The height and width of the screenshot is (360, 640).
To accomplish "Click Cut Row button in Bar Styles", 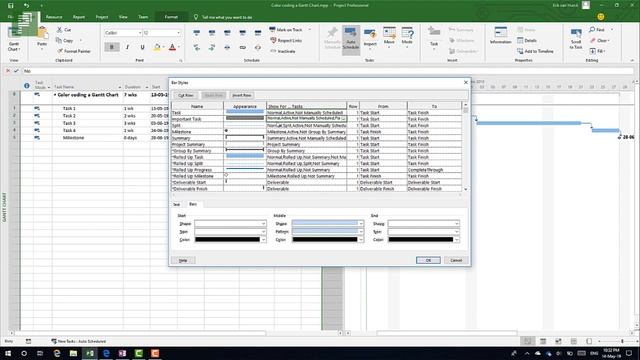I will tap(186, 95).
